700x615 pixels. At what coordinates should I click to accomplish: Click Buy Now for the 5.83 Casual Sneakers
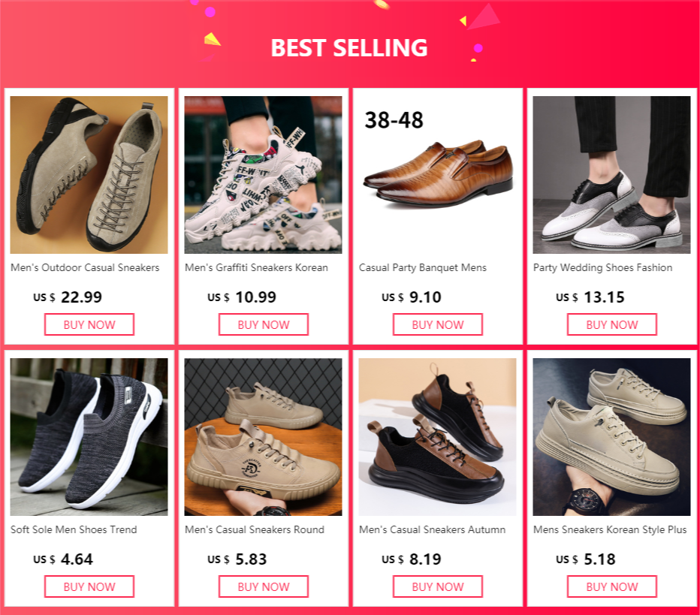(x=264, y=586)
